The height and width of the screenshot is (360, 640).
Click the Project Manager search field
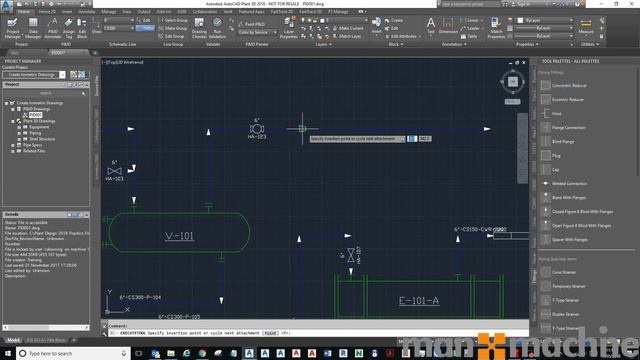point(46,93)
